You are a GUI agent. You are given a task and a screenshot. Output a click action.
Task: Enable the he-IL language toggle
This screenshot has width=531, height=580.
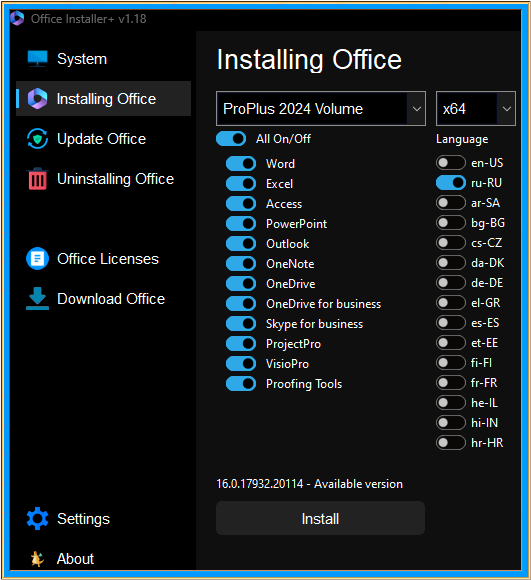[x=451, y=402]
